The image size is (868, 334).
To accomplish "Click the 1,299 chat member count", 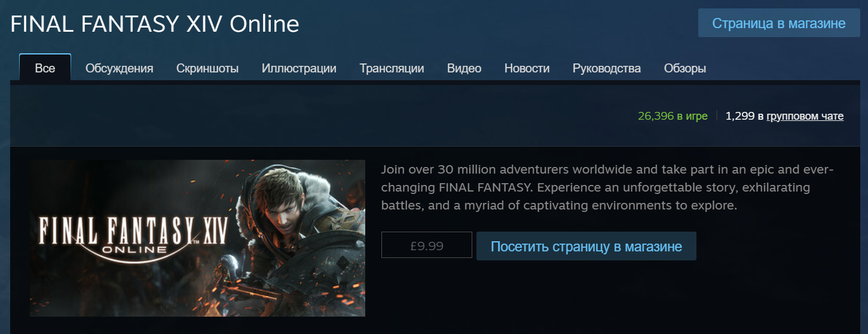I will (739, 116).
